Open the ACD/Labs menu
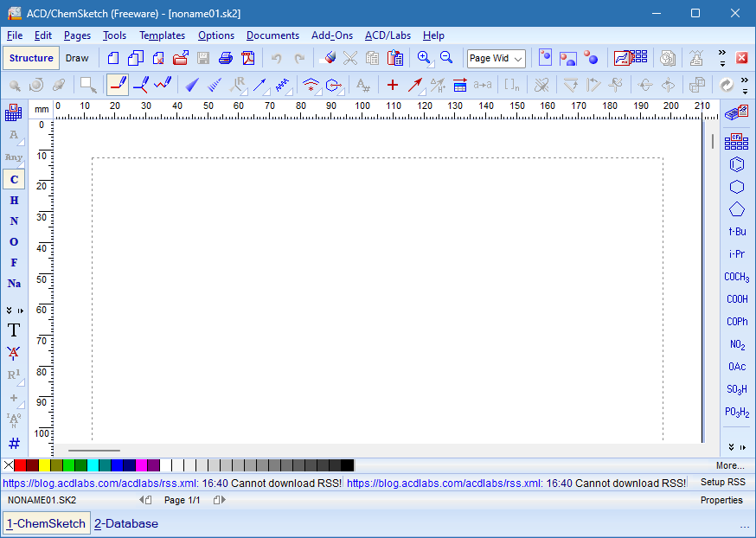Viewport: 756px width, 538px height. pos(388,35)
